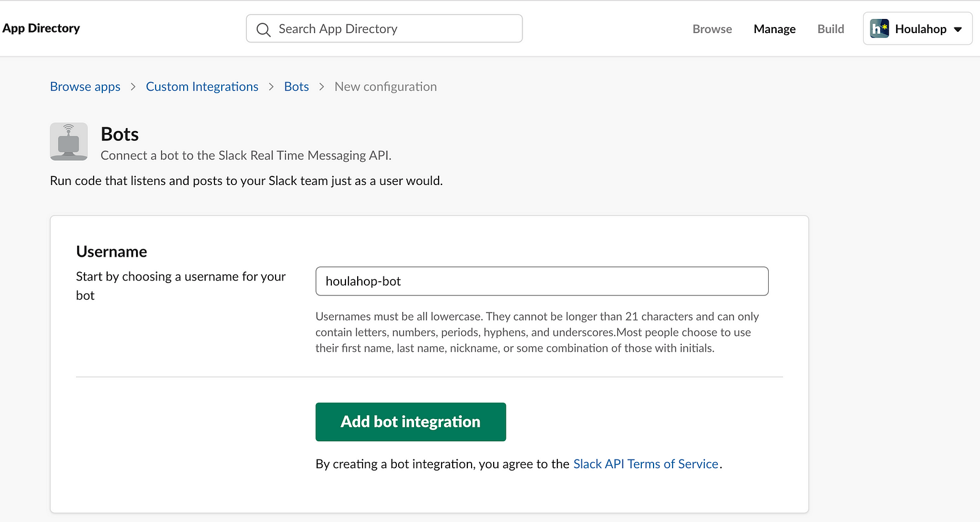Click the Bots page heading
980x522 pixels.
click(120, 134)
